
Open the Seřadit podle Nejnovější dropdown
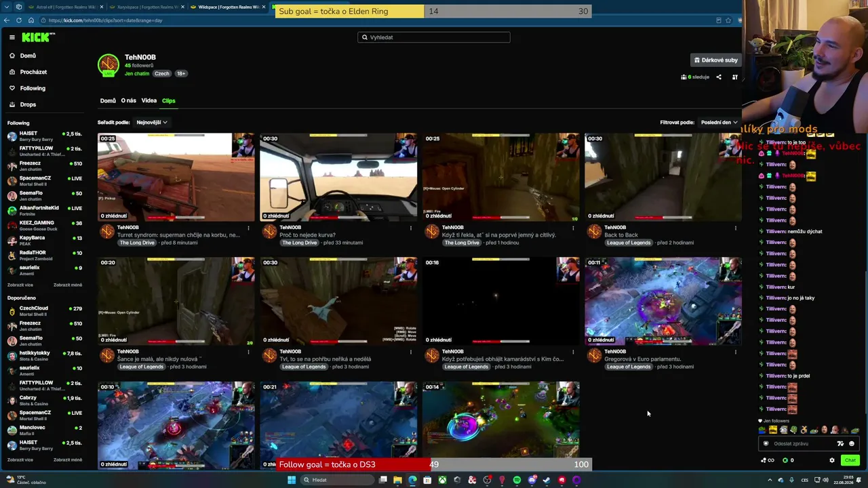tap(152, 123)
